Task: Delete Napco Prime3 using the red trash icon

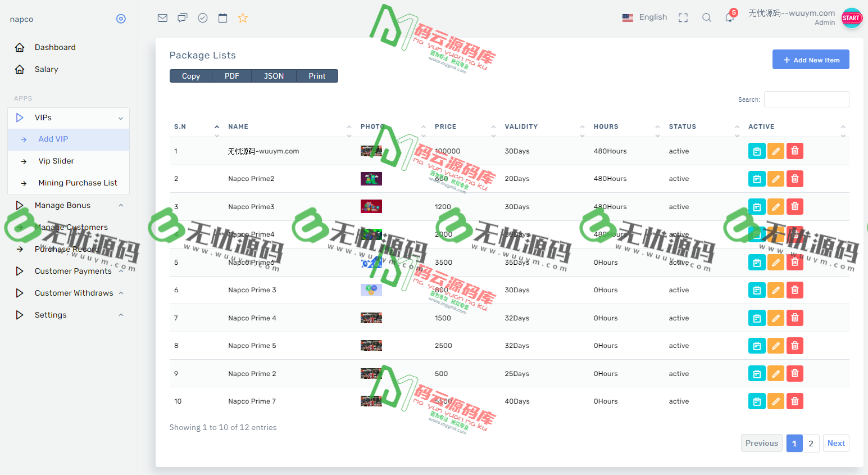Action: click(794, 206)
